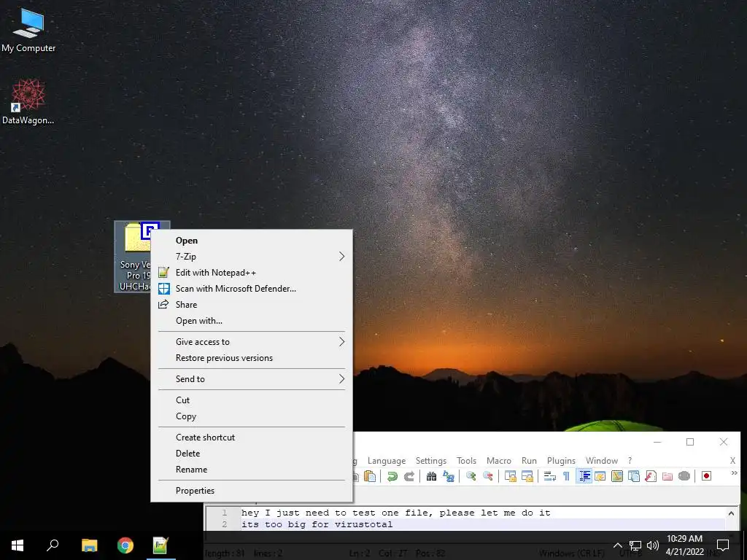Toggle the highlighted indent guide icon

[x=584, y=476]
